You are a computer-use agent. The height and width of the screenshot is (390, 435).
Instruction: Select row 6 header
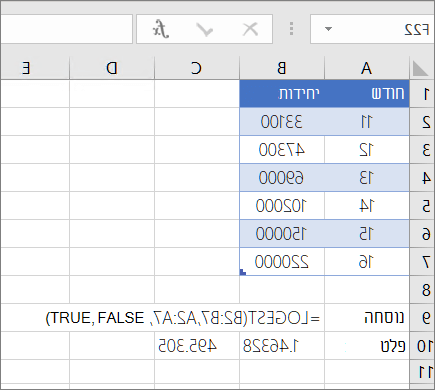(422, 234)
